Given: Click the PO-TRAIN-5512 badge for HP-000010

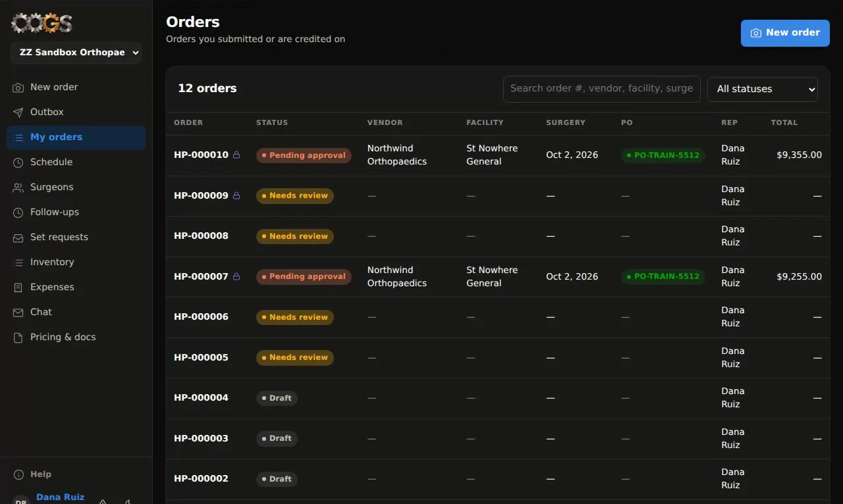Looking at the screenshot, I should click(x=663, y=155).
